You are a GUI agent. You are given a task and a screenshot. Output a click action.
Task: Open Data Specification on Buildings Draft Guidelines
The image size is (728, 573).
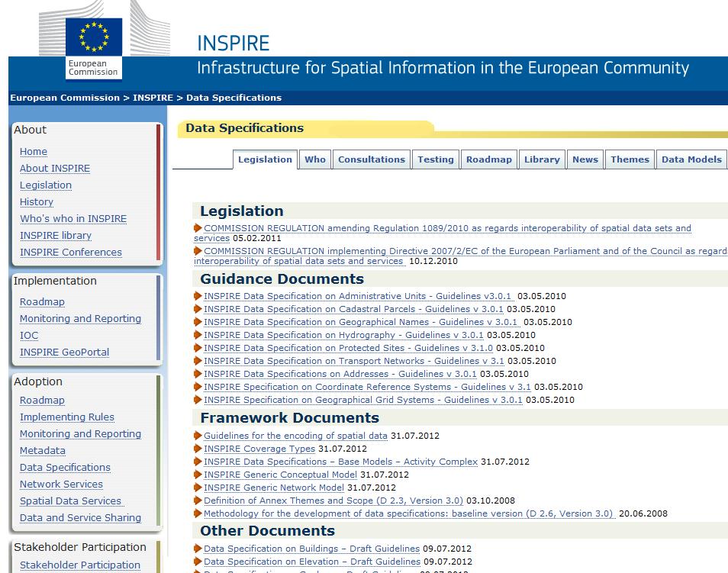tap(311, 549)
